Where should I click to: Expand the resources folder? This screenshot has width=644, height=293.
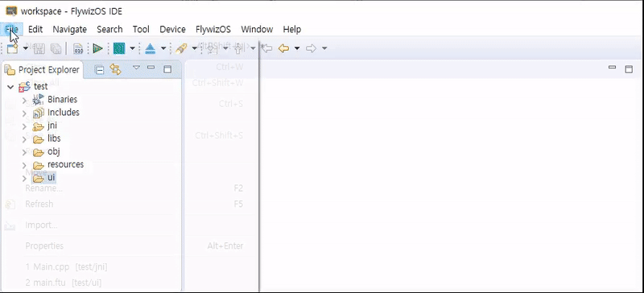24,166
